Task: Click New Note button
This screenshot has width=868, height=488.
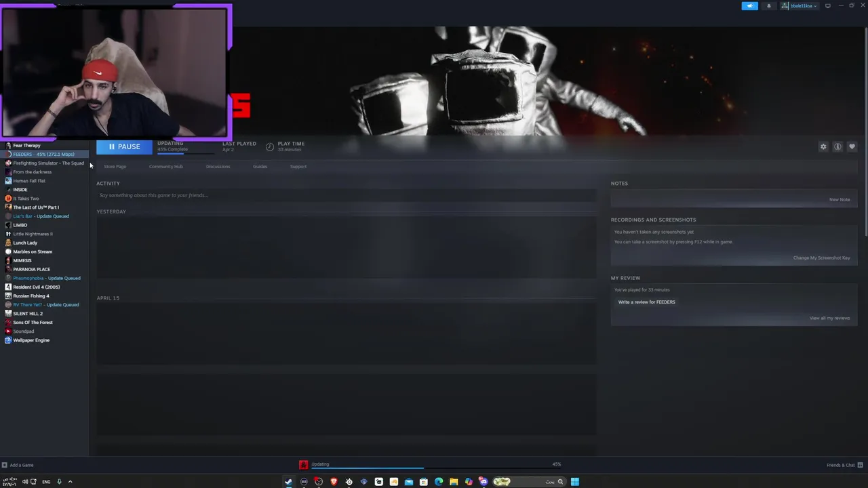Action: click(x=840, y=199)
